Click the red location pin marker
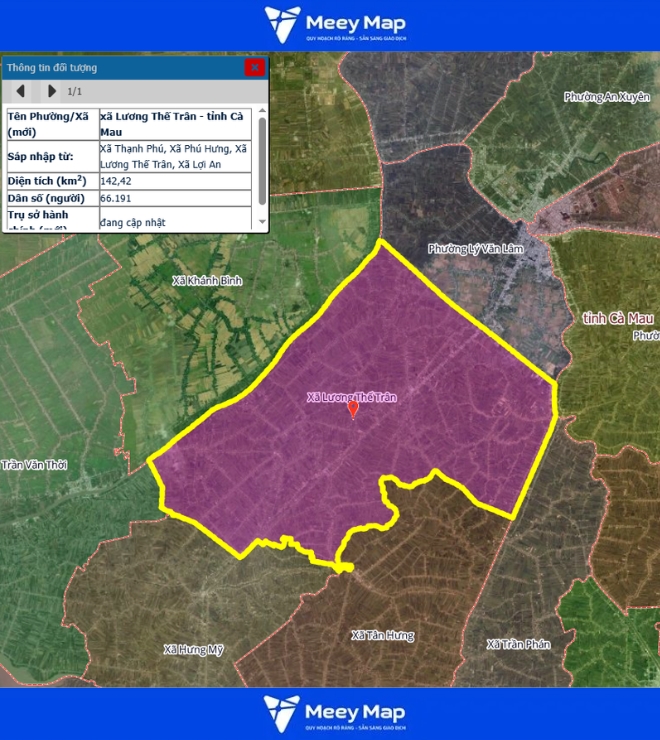The image size is (660, 740). (353, 409)
